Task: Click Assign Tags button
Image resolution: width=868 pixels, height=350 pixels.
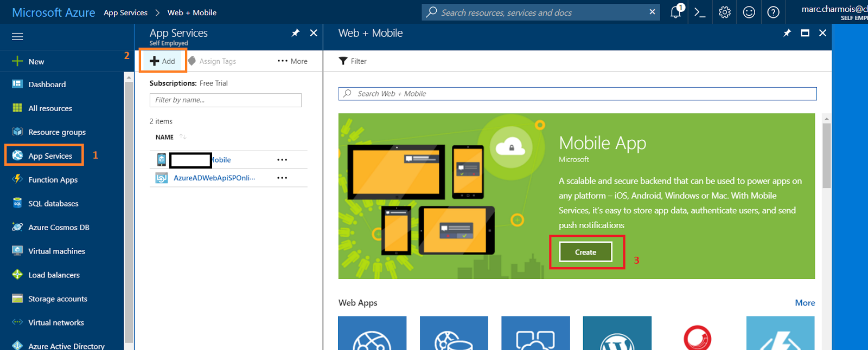Action: tap(212, 61)
